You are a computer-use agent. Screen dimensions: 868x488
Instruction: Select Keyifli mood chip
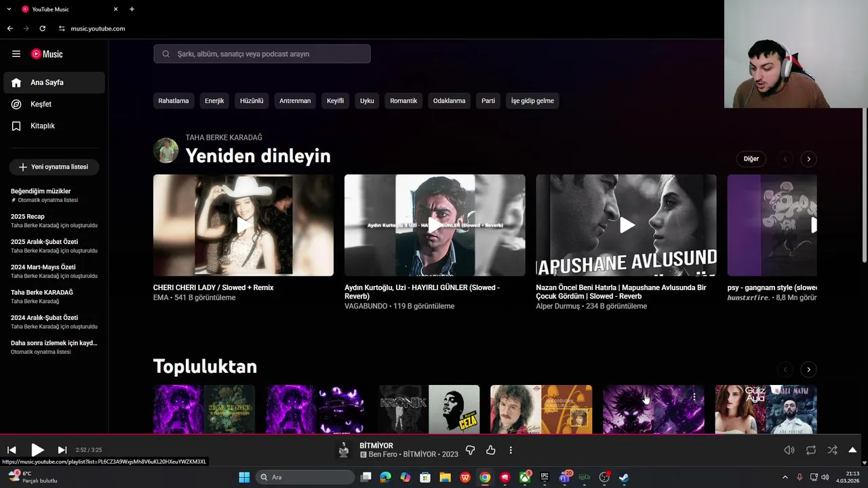click(x=336, y=101)
